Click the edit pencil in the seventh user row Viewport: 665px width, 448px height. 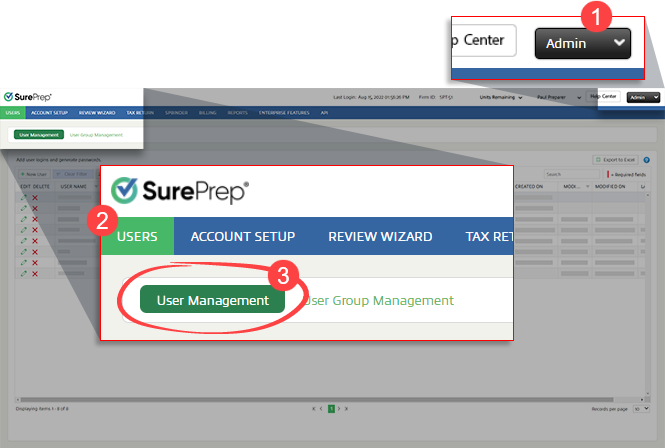[x=24, y=263]
